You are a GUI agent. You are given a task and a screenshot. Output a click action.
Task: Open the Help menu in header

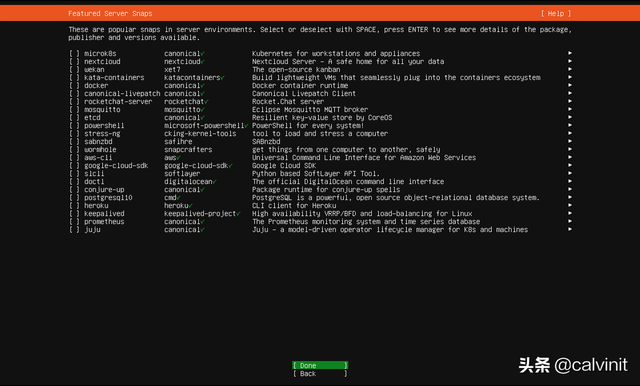556,13
